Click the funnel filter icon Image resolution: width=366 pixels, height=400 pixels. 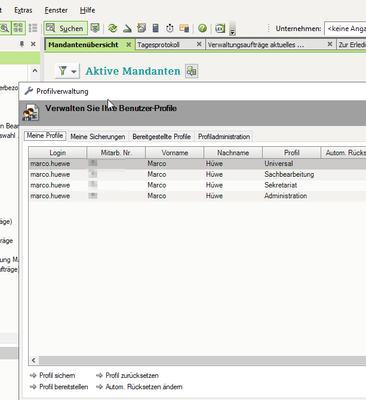[62, 71]
